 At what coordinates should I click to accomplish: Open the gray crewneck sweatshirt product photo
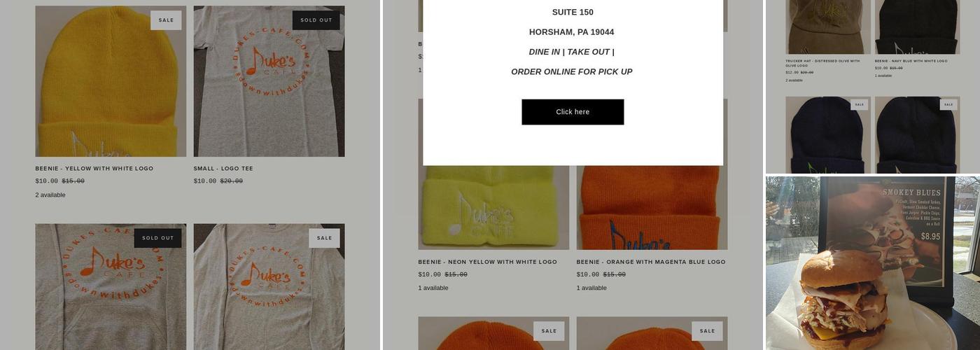[x=111, y=287]
